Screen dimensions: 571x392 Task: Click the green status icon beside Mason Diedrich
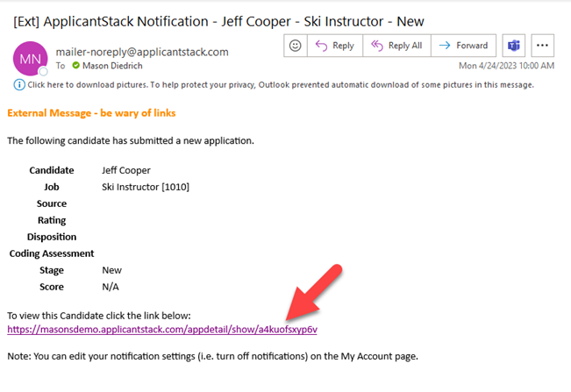coord(75,65)
